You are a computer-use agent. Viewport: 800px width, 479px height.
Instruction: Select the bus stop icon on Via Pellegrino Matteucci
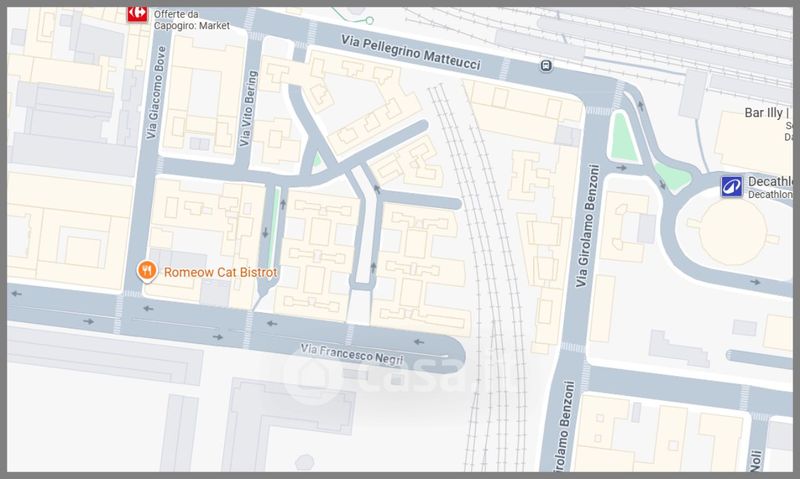click(546, 67)
